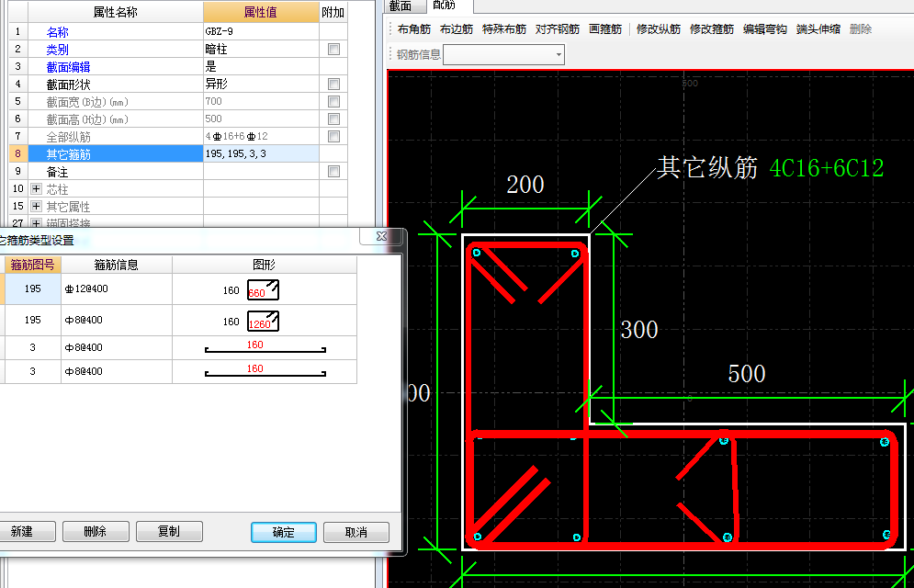Click the 名称 value GBZ-9
914x588 pixels.
click(x=261, y=31)
